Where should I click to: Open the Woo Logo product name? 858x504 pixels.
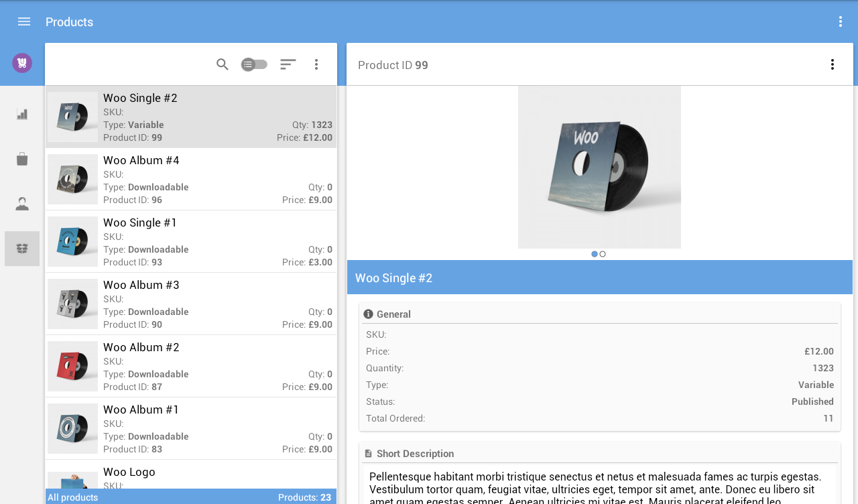click(129, 472)
